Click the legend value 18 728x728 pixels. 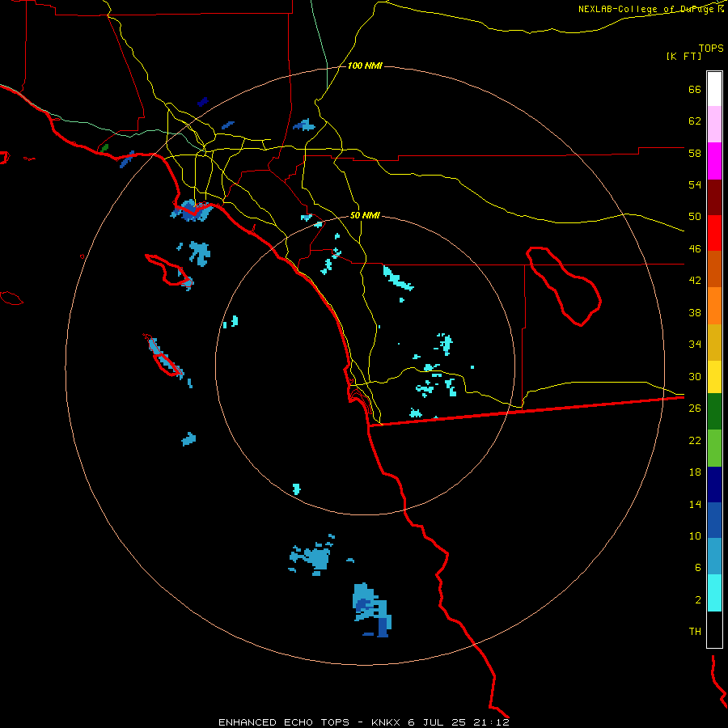(695, 472)
